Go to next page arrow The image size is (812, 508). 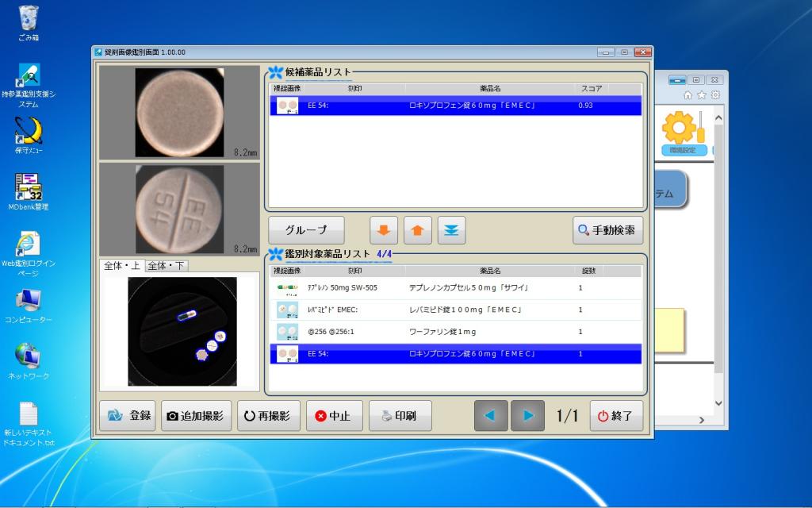[527, 416]
